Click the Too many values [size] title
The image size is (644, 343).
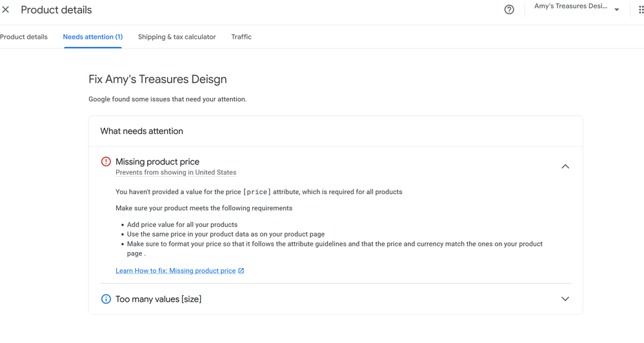(x=158, y=299)
